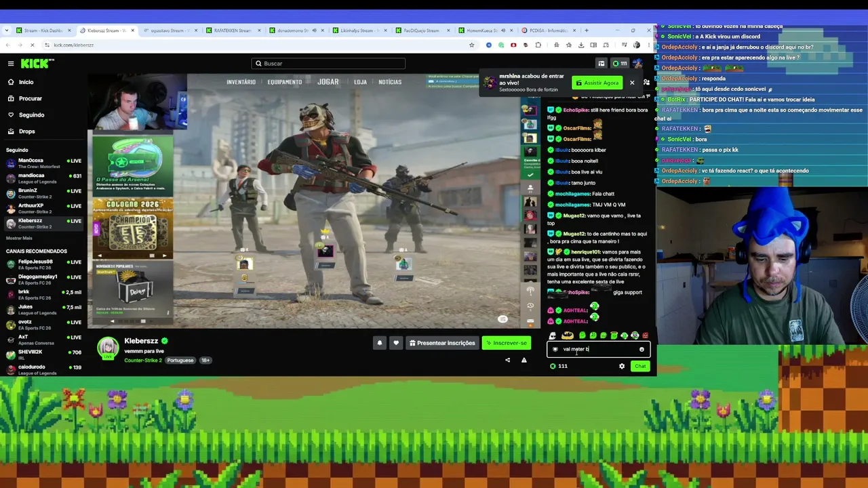Go to Início in the sidebar
Image resolution: width=868 pixels, height=488 pixels.
[x=26, y=82]
